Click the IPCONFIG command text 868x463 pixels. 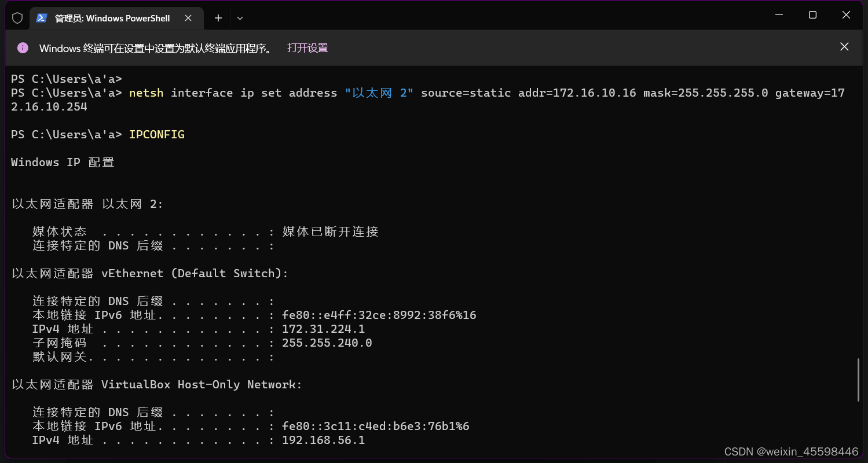pyautogui.click(x=157, y=134)
